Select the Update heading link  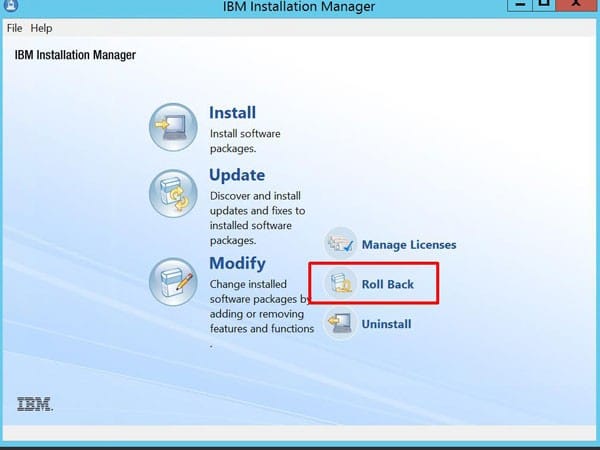237,175
